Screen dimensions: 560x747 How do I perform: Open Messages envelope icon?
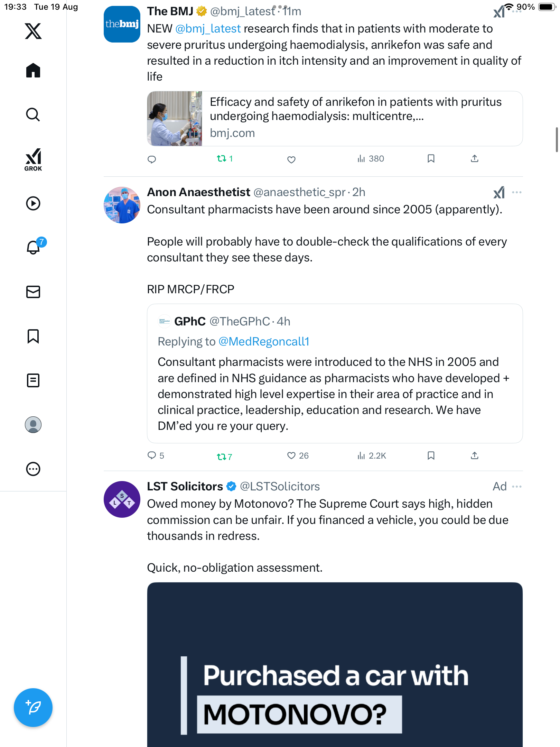point(33,292)
